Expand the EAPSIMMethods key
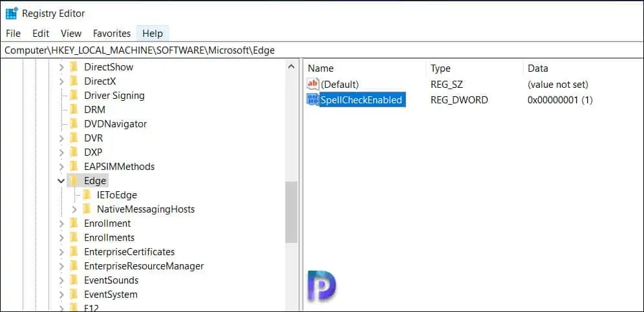 [61, 167]
